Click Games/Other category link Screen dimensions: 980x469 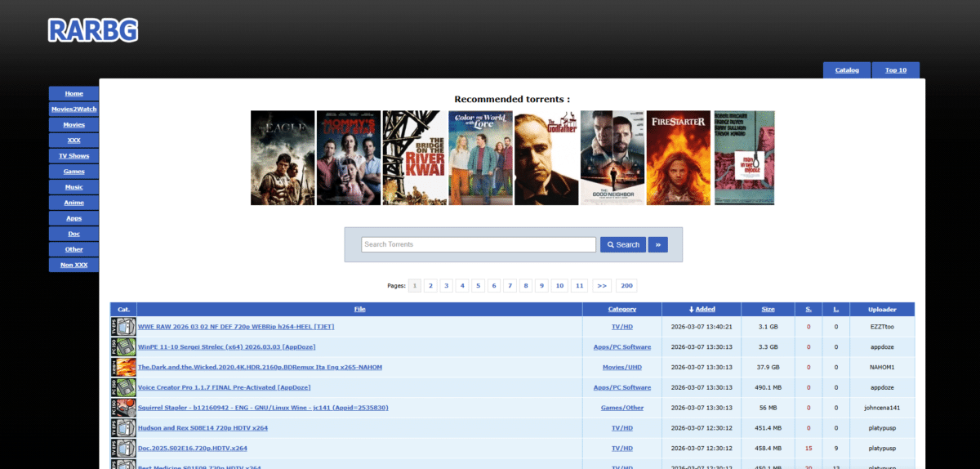622,407
